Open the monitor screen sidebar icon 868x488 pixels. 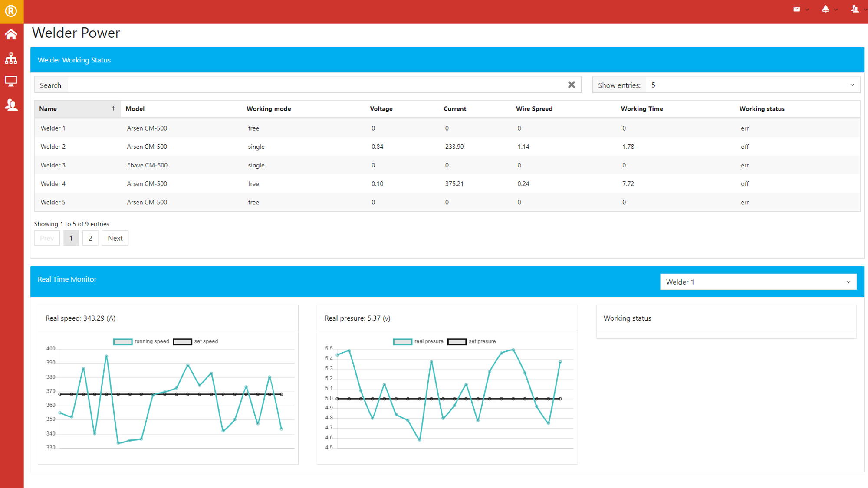click(x=11, y=81)
